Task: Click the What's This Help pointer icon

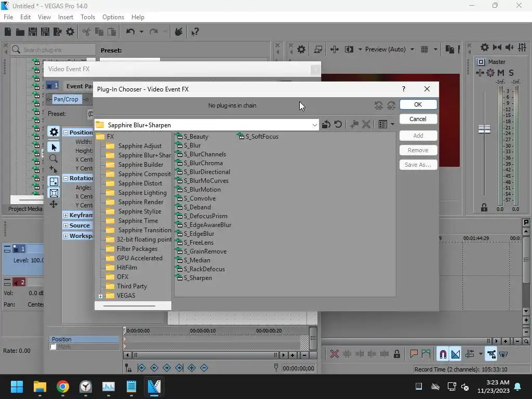Action: click(195, 32)
